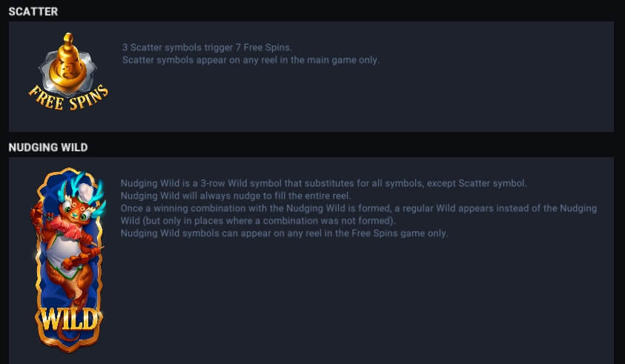Click the golden bell Scatter symbol
The height and width of the screenshot is (364, 625).
67,60
